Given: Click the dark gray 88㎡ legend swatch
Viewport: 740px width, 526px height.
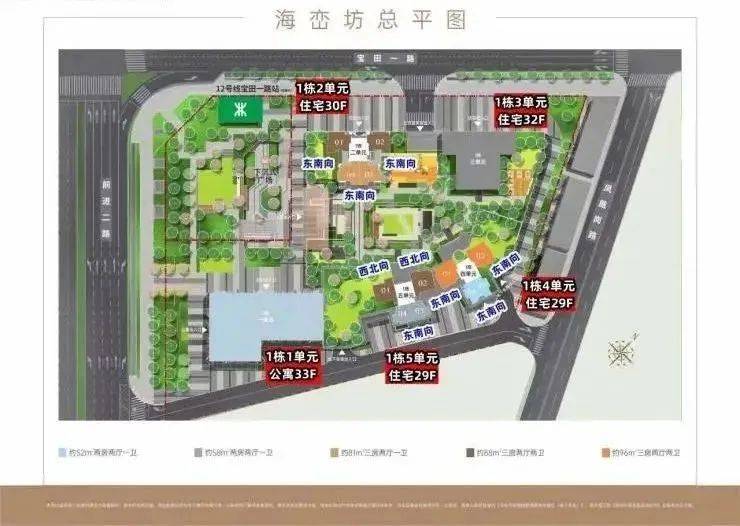Looking at the screenshot, I should pyautogui.click(x=470, y=452).
